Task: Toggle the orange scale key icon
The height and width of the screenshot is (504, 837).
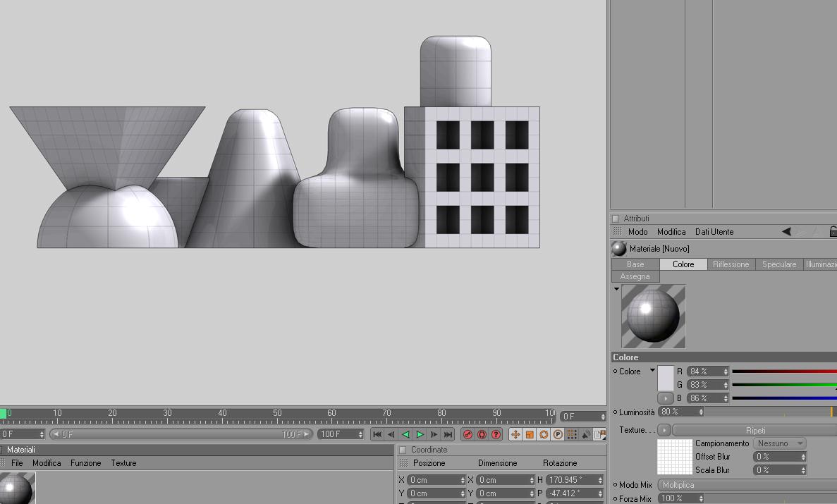Action: click(x=530, y=435)
